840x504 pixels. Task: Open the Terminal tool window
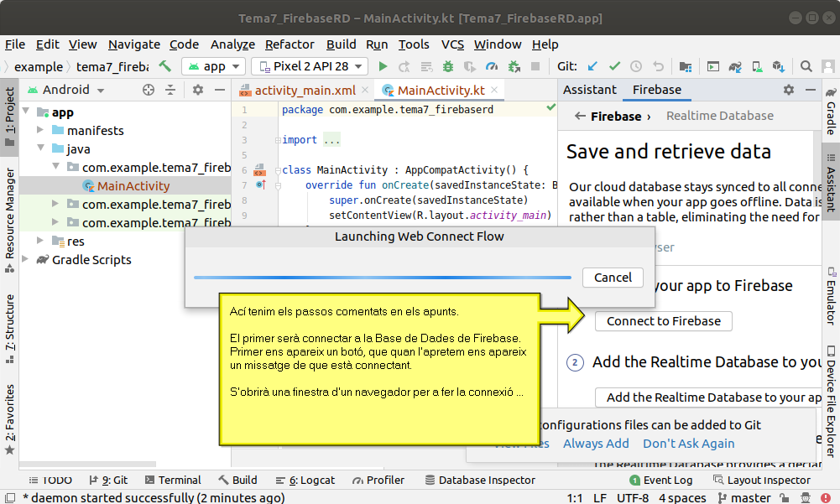point(173,480)
